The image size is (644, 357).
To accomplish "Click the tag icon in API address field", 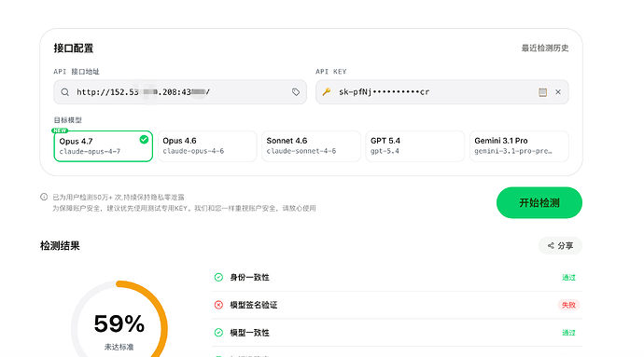I will (x=296, y=92).
